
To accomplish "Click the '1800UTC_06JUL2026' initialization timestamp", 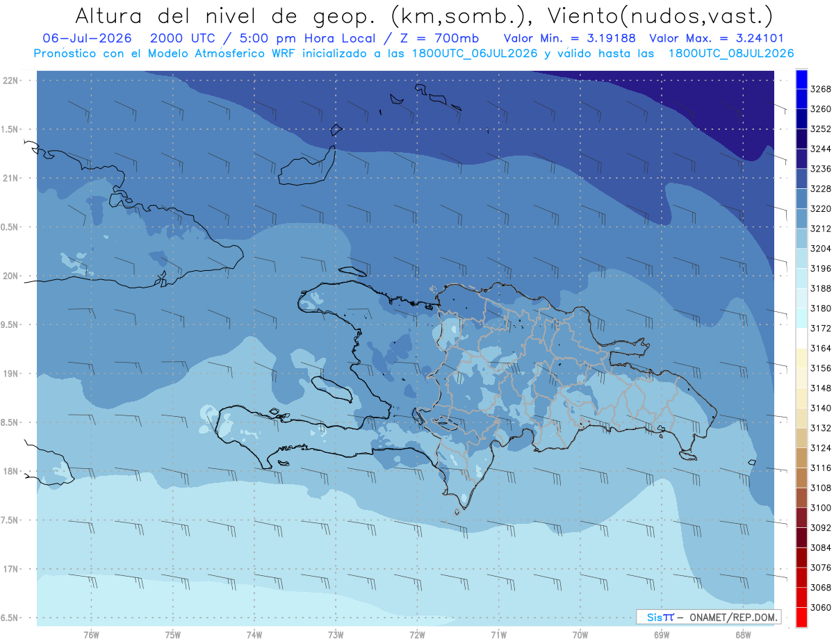I will [x=474, y=53].
